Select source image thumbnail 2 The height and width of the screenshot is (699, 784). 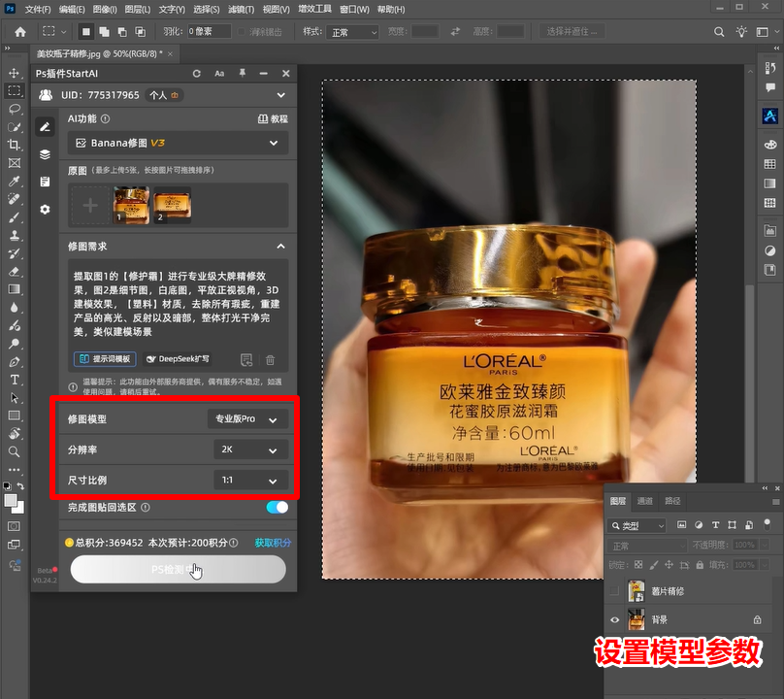[172, 205]
